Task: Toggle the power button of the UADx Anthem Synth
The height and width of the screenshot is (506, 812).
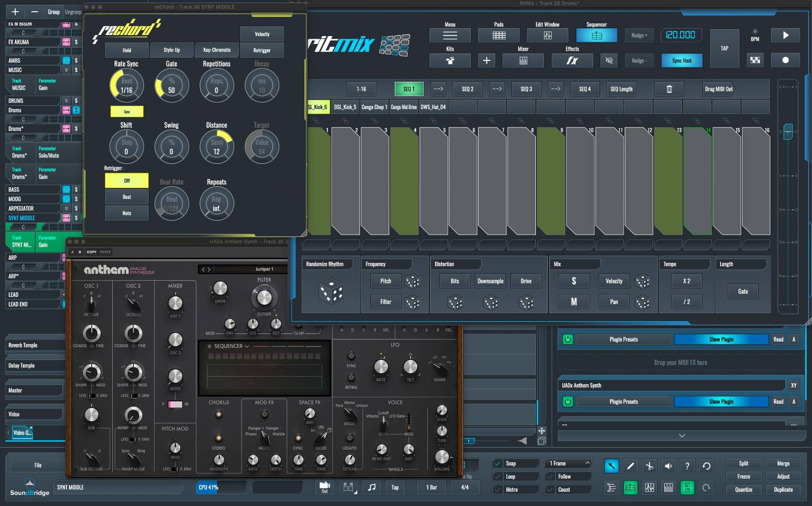Action: pyautogui.click(x=567, y=401)
